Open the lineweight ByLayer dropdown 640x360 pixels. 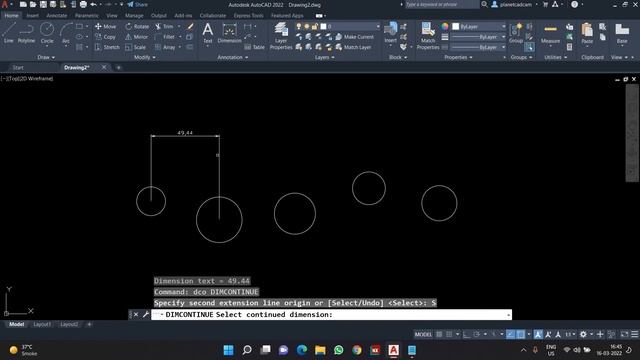[479, 37]
